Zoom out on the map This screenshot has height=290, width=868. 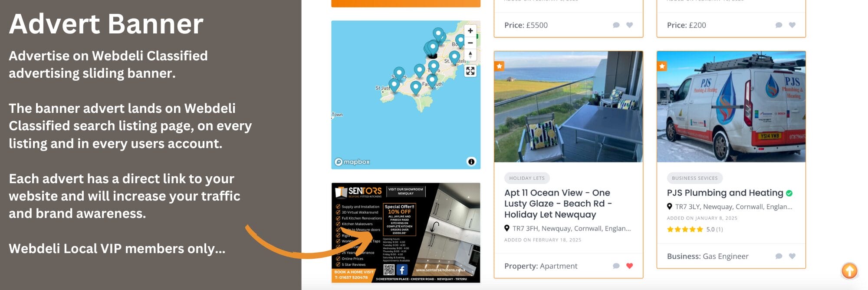click(x=470, y=43)
